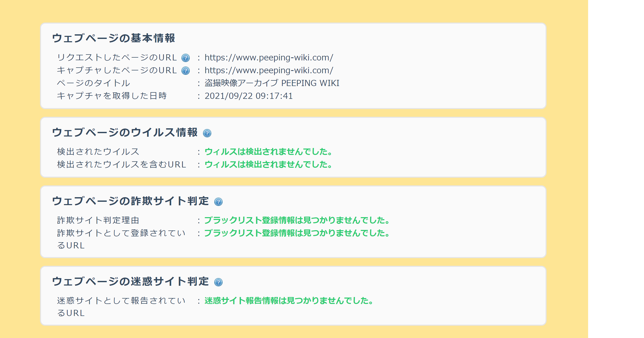644x338 pixels.
Task: Open help for リクエストしたページのURL
Action: [x=186, y=58]
